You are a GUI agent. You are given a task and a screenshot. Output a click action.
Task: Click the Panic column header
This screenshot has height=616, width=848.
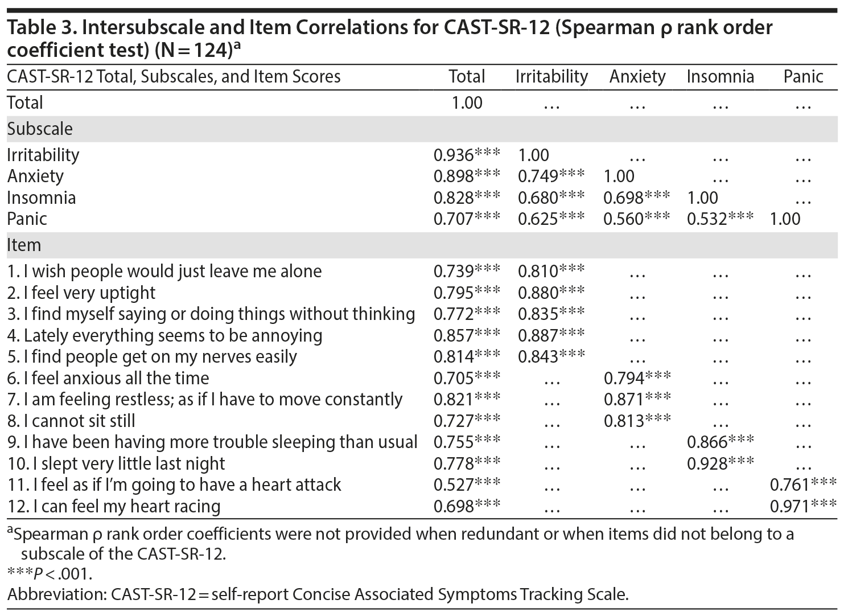tap(803, 77)
